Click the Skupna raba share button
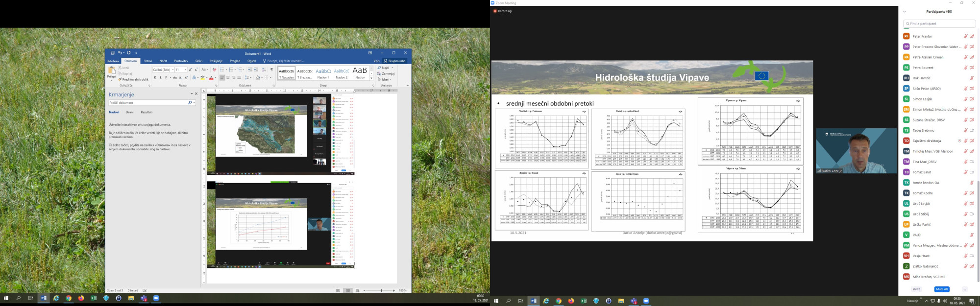980x306 pixels. click(x=394, y=61)
